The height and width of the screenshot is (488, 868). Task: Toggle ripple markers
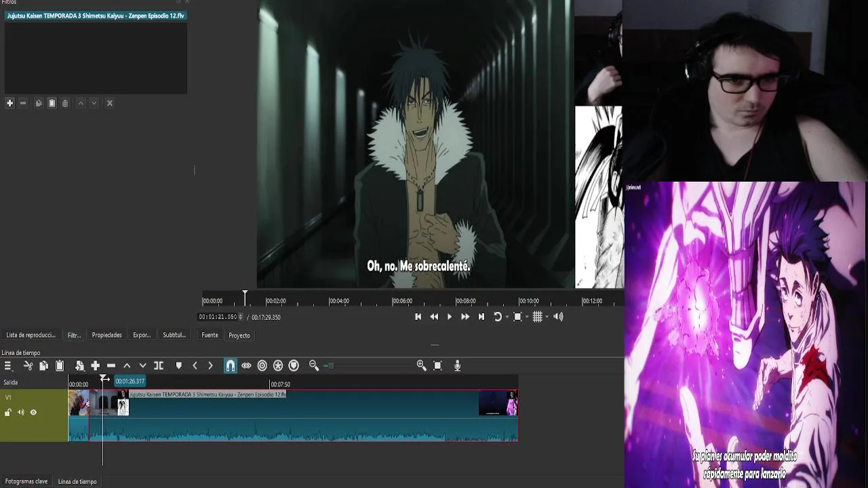click(x=294, y=365)
